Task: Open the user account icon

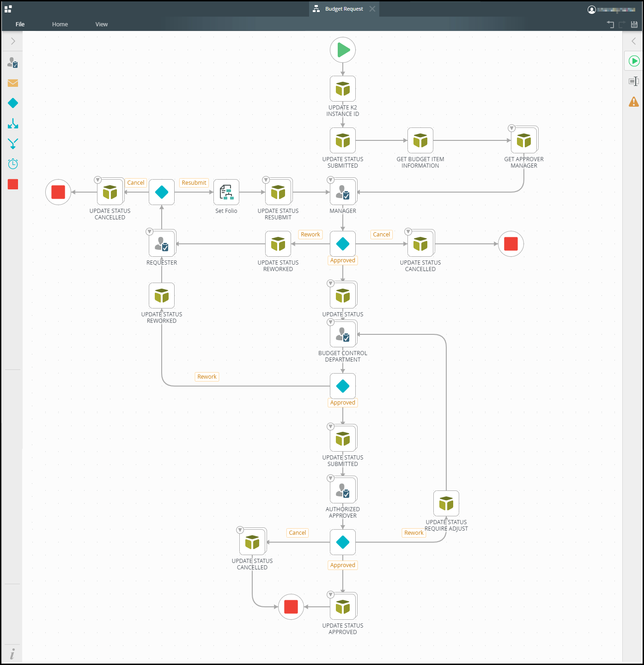Action: 592,10
